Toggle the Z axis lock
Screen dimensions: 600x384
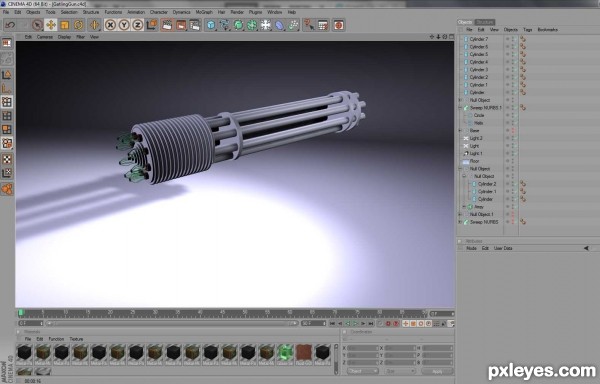click(138, 25)
